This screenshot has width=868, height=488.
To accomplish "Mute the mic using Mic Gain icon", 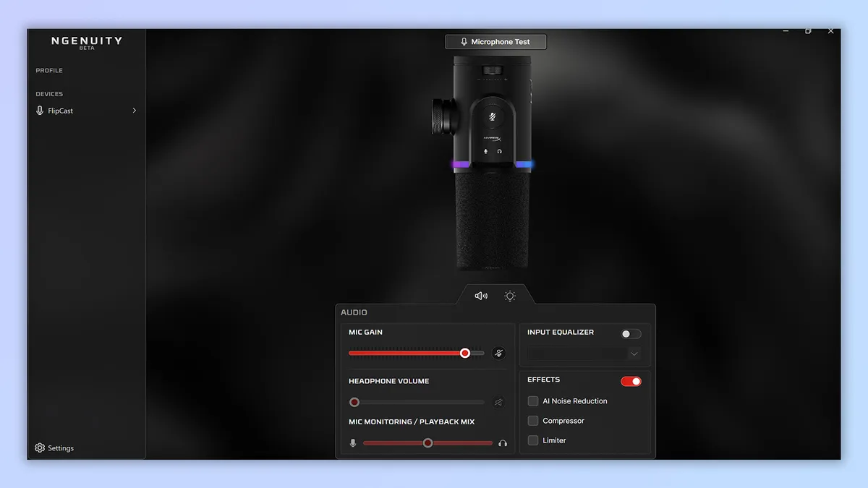I will click(498, 353).
